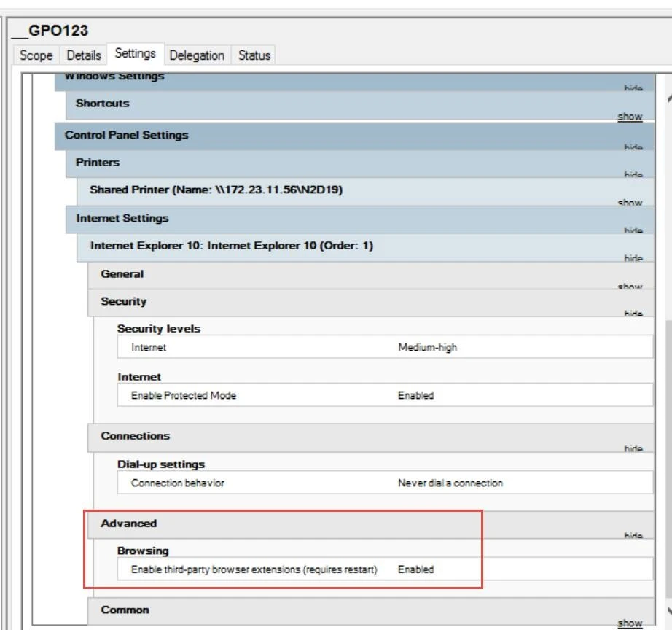The width and height of the screenshot is (672, 630).
Task: Go to the Delegation tab
Action: click(197, 55)
